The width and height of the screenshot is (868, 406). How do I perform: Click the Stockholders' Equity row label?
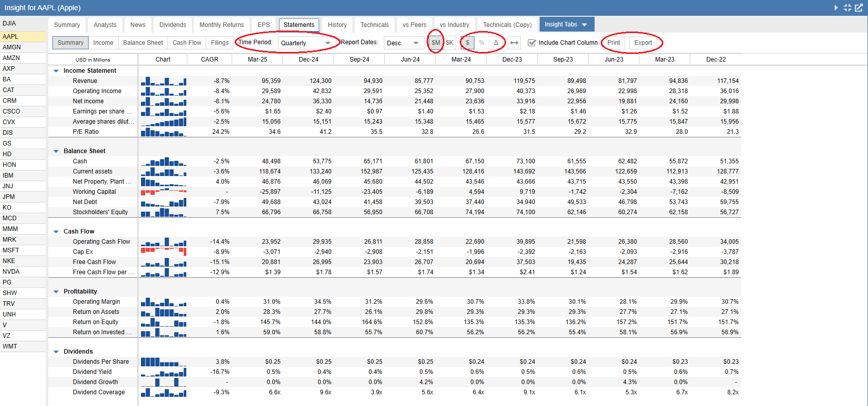coord(100,212)
